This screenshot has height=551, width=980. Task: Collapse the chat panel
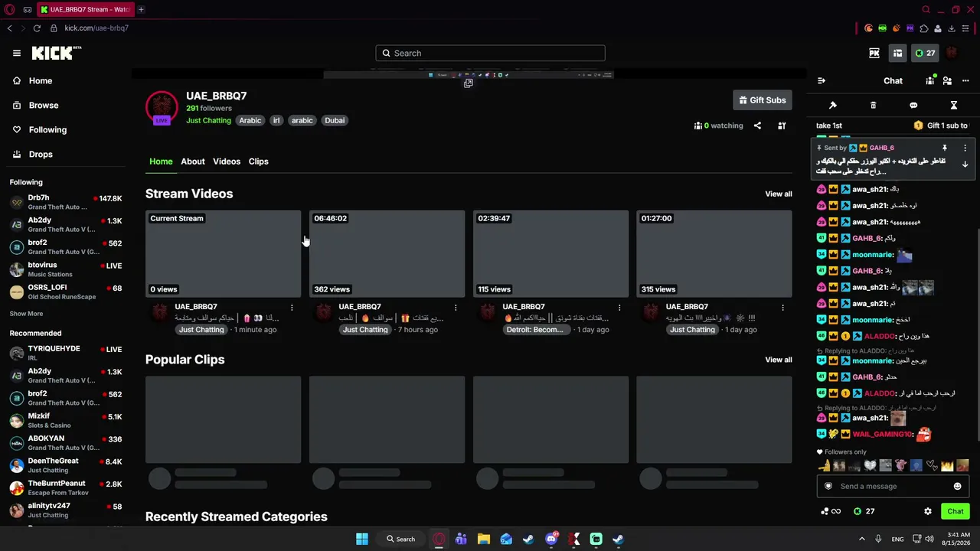pos(822,80)
